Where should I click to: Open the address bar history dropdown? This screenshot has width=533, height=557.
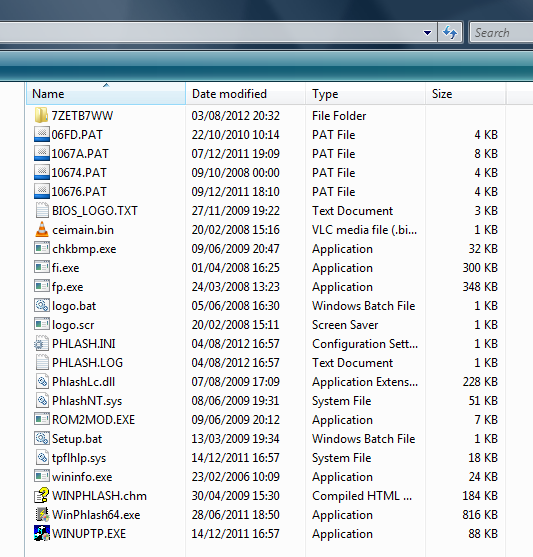427,33
